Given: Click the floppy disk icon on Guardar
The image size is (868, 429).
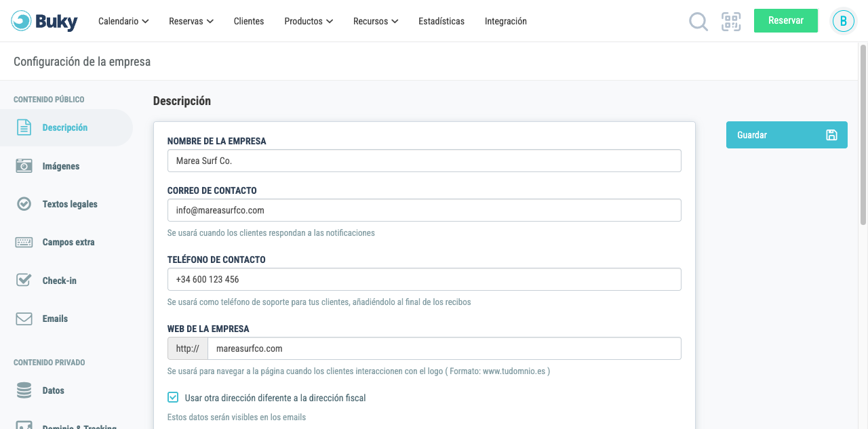Looking at the screenshot, I should (832, 135).
